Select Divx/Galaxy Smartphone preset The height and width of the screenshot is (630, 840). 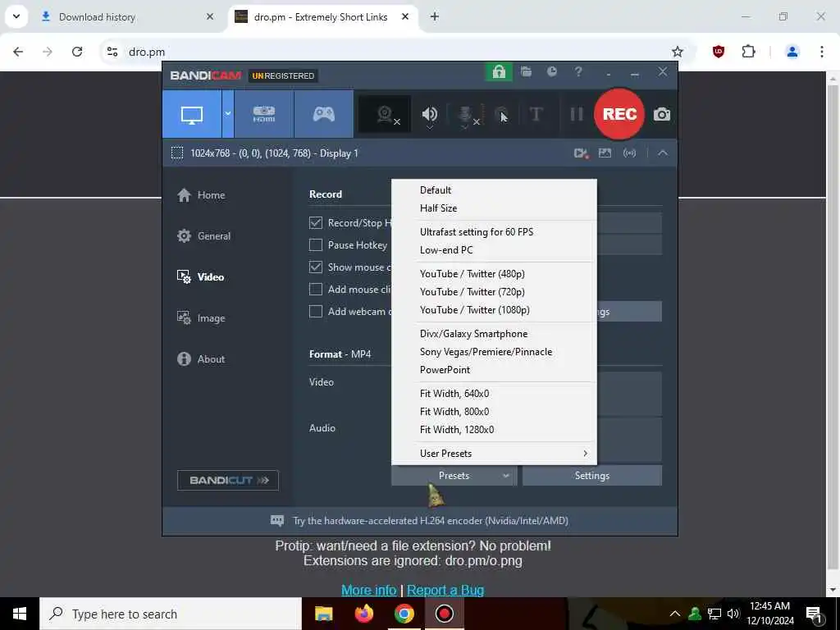click(494, 334)
